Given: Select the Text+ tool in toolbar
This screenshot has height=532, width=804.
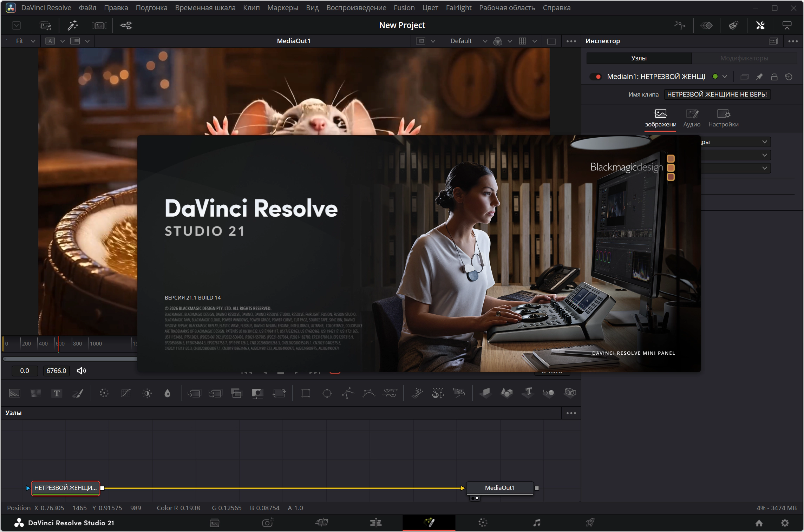Looking at the screenshot, I should (57, 393).
